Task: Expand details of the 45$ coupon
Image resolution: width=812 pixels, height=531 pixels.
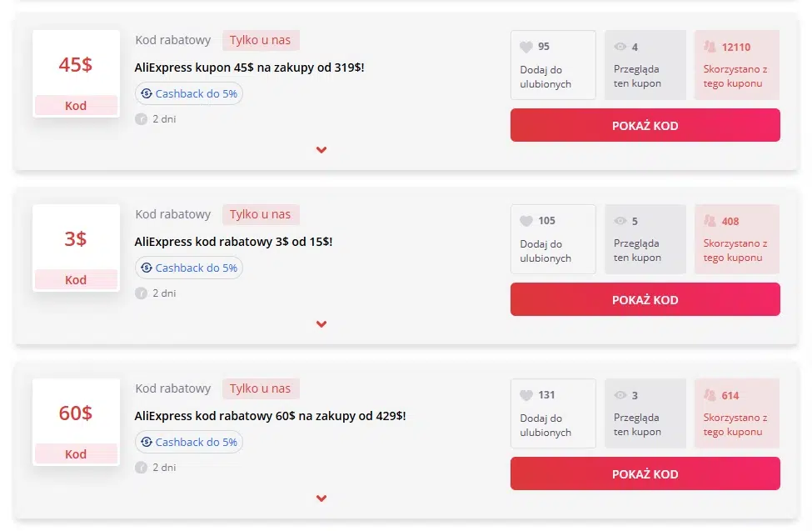Action: (321, 150)
